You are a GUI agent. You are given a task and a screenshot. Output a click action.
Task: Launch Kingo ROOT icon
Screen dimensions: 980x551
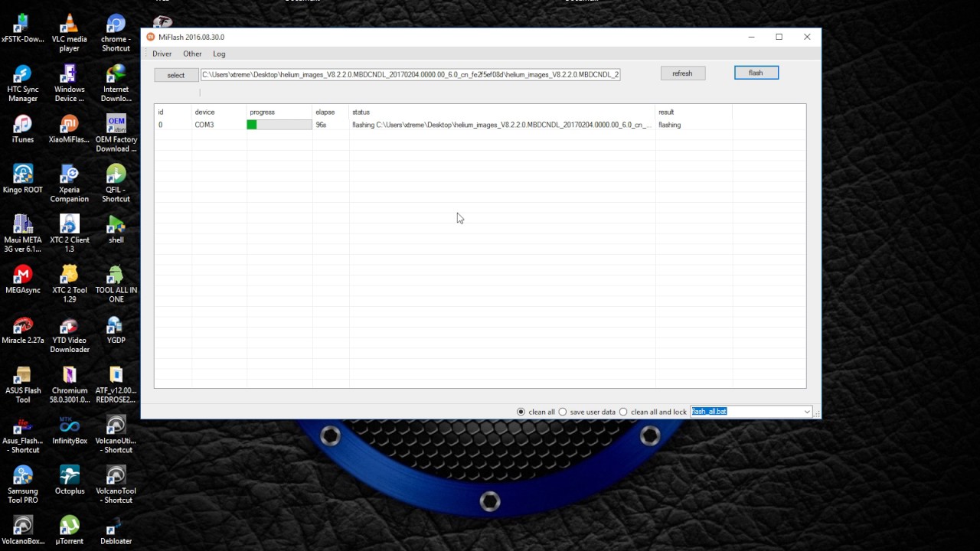click(x=23, y=179)
